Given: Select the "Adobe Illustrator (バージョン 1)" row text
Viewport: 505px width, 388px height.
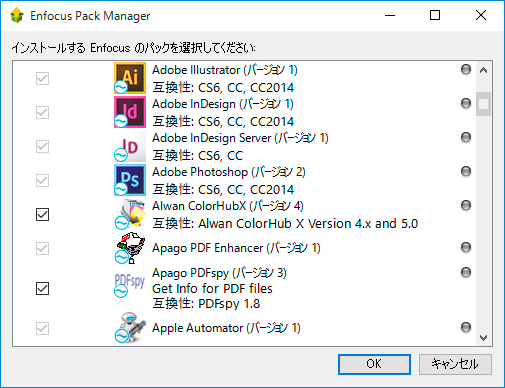Looking at the screenshot, I should pyautogui.click(x=225, y=70).
